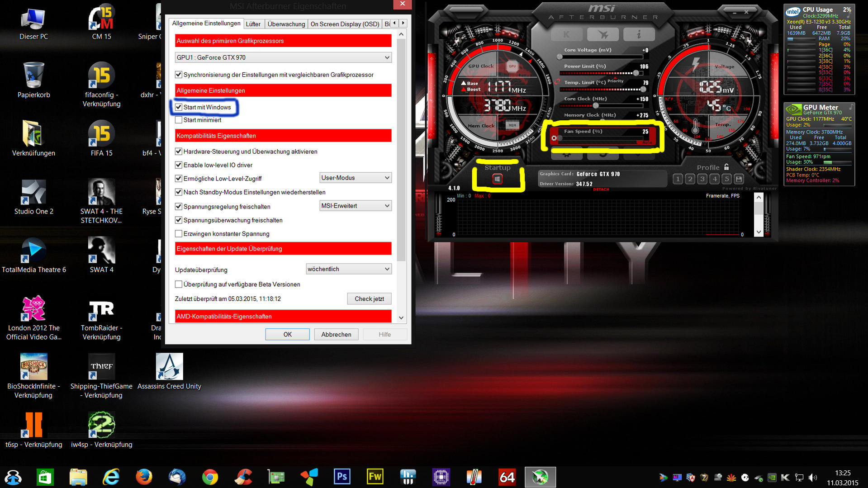Switch to On Screen Display (OSD) tab
Screen dimensions: 868x488
(x=345, y=24)
